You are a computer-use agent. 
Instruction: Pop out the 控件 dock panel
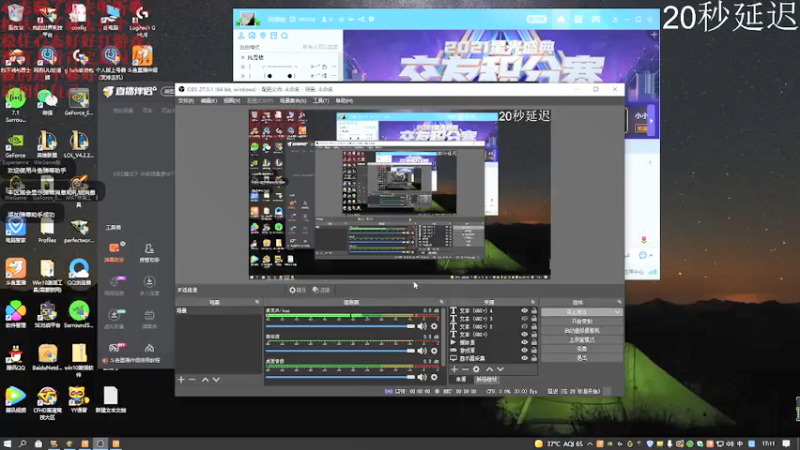[619, 302]
